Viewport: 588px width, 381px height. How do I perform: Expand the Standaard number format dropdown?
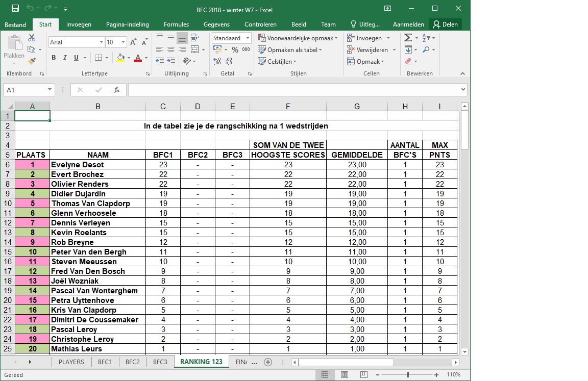[248, 38]
